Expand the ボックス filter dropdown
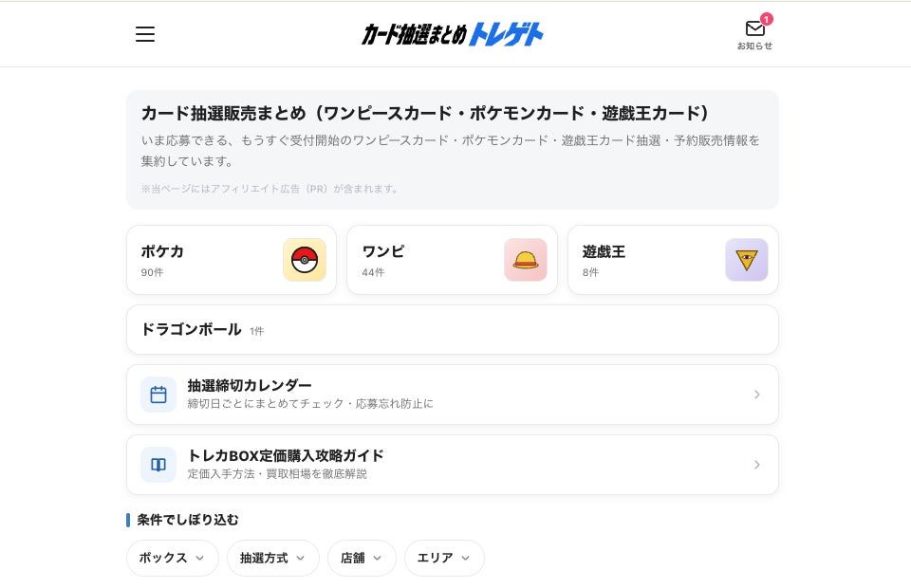911x588 pixels. (173, 558)
